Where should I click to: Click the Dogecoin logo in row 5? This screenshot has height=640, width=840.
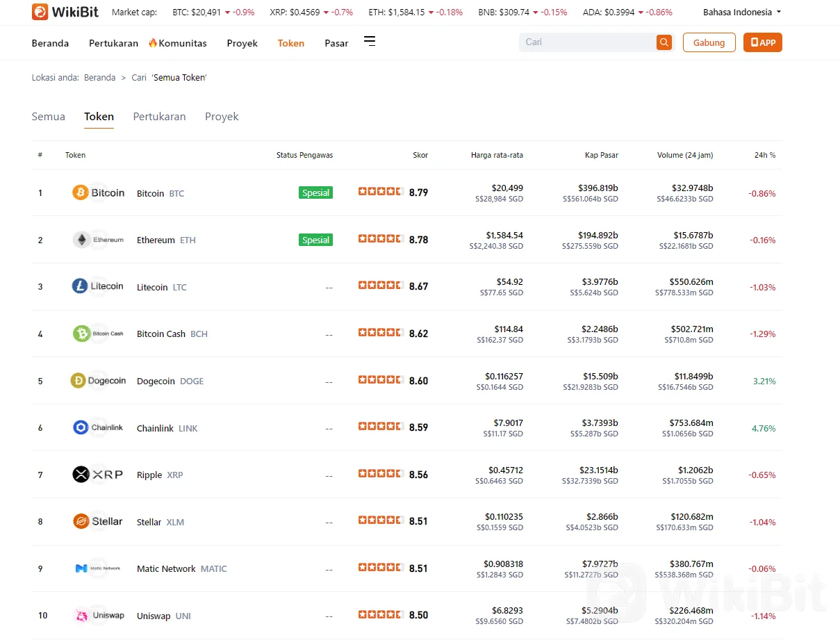point(99,381)
